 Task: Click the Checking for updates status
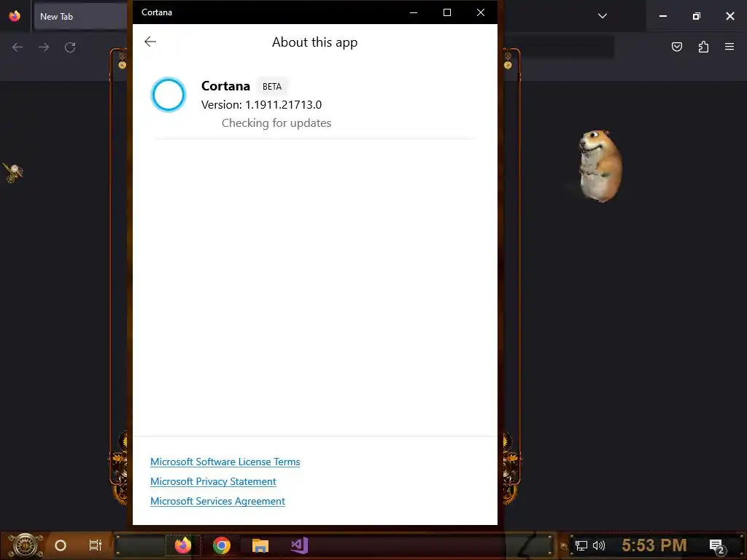(276, 122)
